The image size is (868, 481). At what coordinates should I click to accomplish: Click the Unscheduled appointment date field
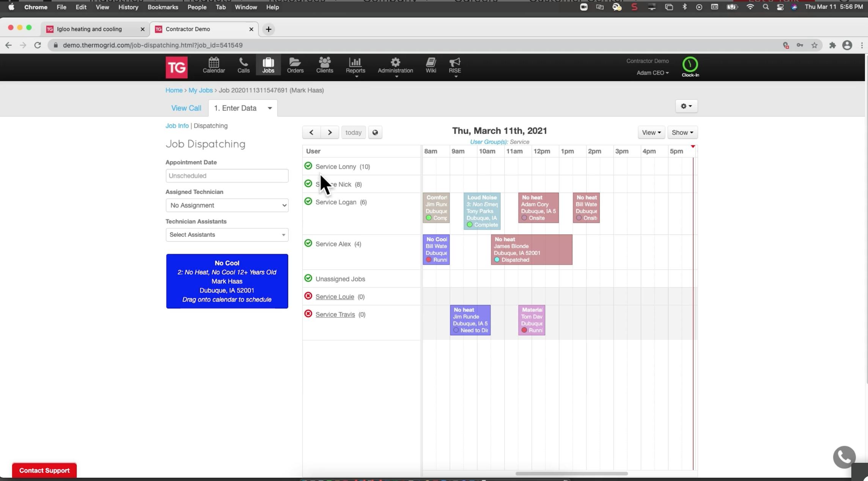click(226, 176)
